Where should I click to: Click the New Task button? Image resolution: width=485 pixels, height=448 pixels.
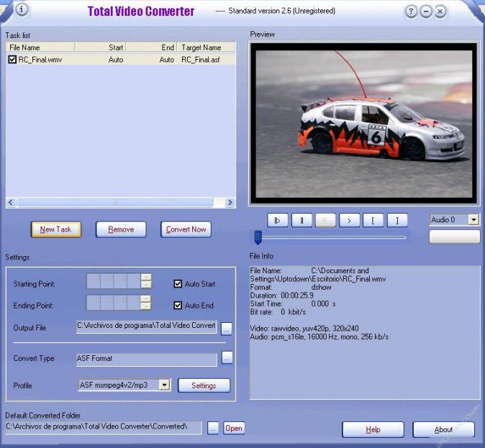(x=56, y=229)
